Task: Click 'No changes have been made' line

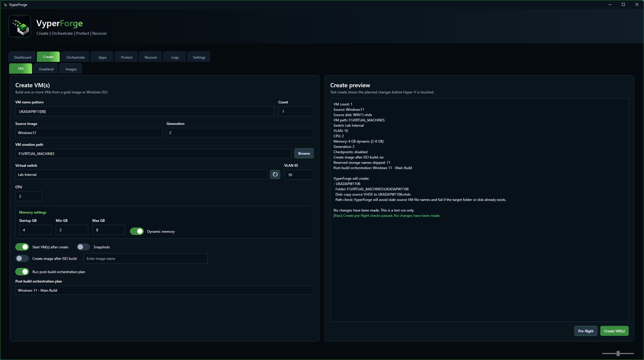Action: click(374, 210)
